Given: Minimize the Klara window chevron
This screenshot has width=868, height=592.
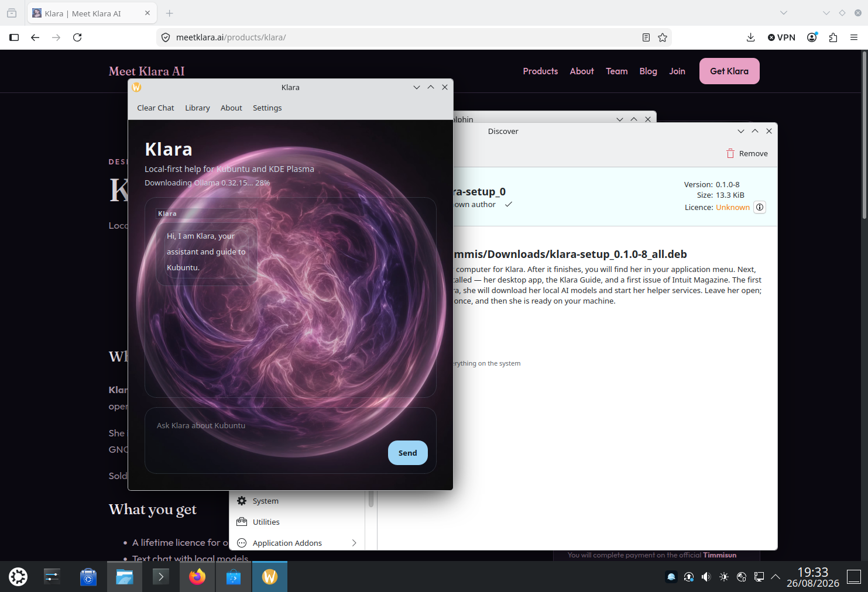Looking at the screenshot, I should pyautogui.click(x=417, y=87).
